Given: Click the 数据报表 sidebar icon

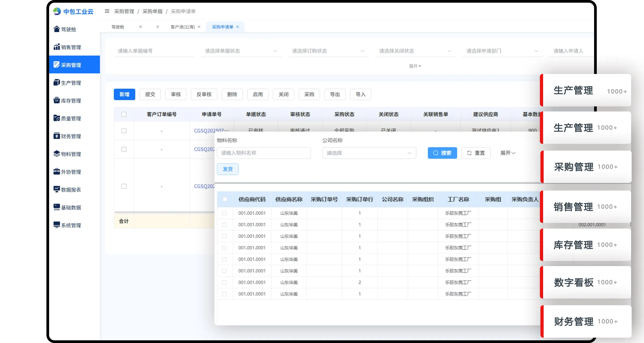Looking at the screenshot, I should (x=56, y=189).
